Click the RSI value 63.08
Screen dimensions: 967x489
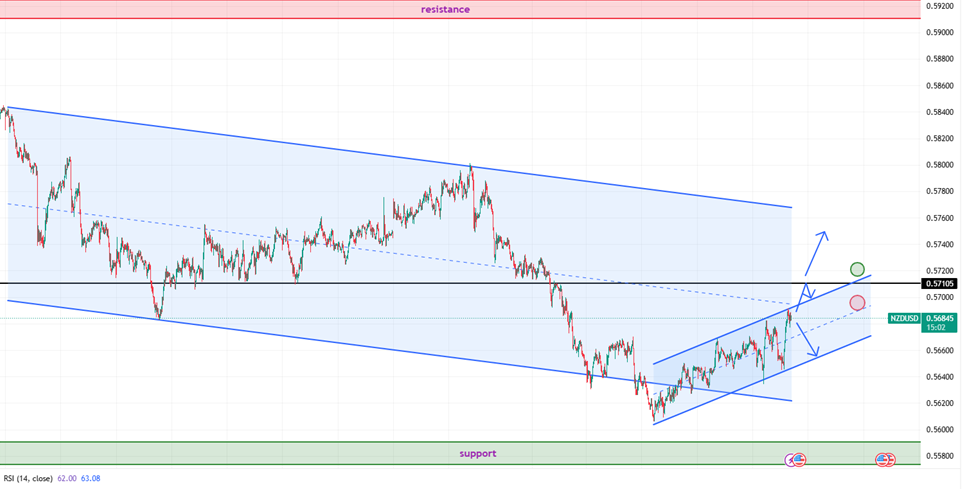(x=90, y=479)
